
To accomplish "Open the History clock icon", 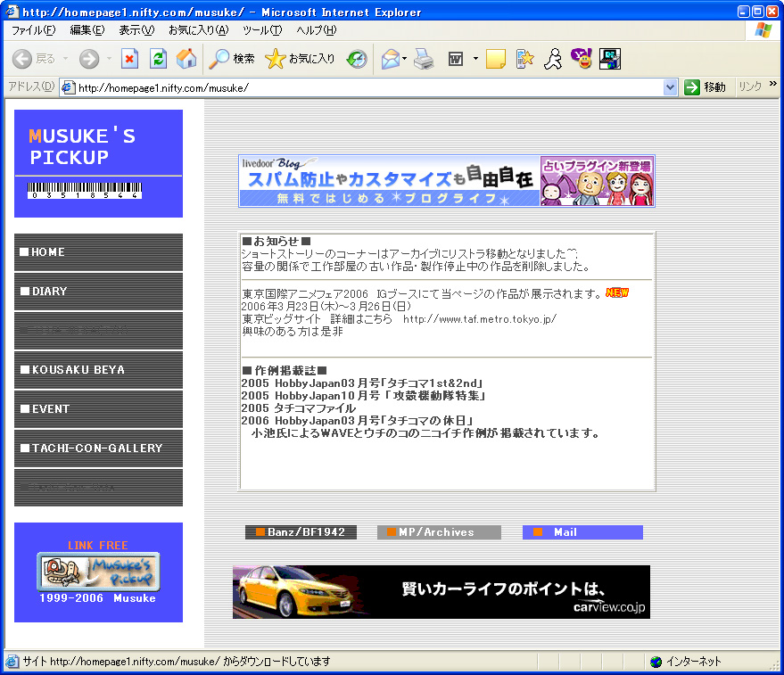I will coord(357,59).
